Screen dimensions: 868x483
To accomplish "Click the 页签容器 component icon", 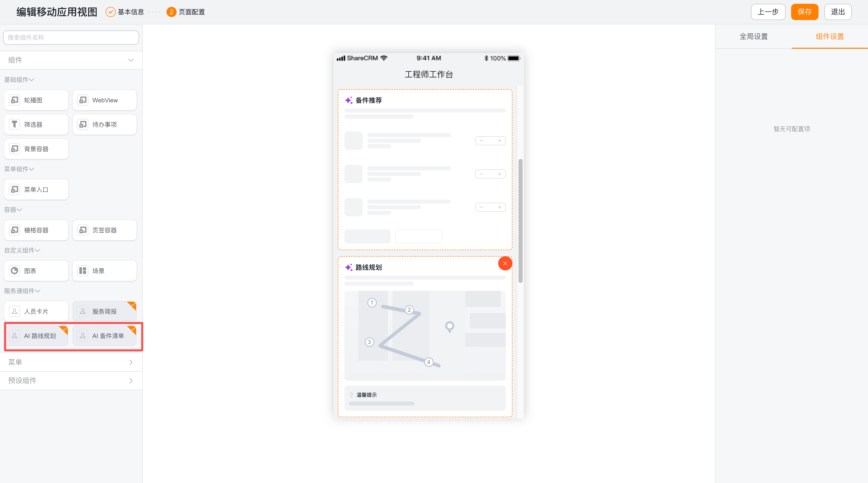I will point(83,230).
